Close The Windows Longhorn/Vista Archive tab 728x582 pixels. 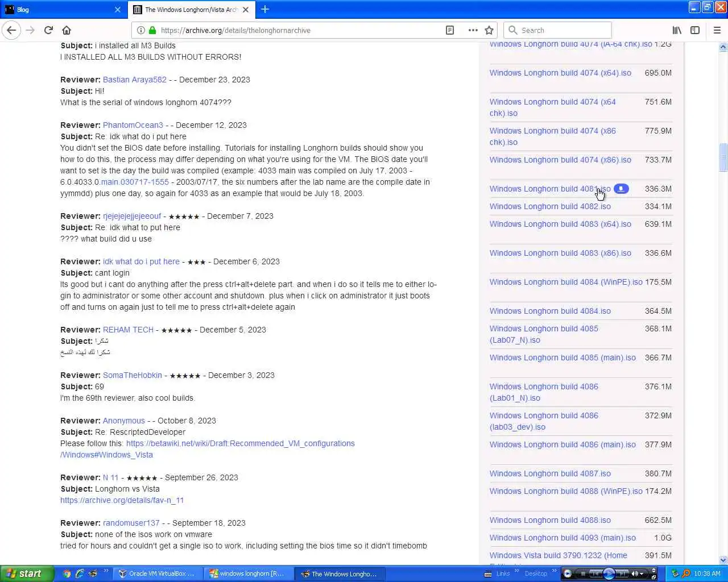click(x=246, y=10)
